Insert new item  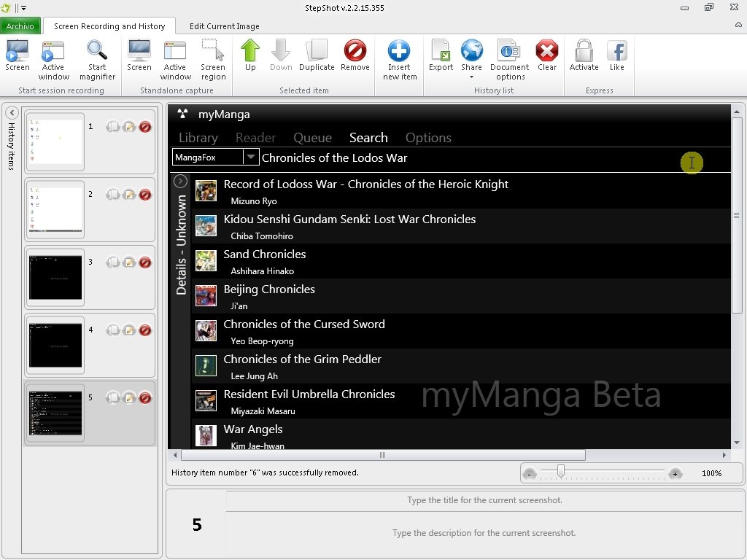coord(400,60)
